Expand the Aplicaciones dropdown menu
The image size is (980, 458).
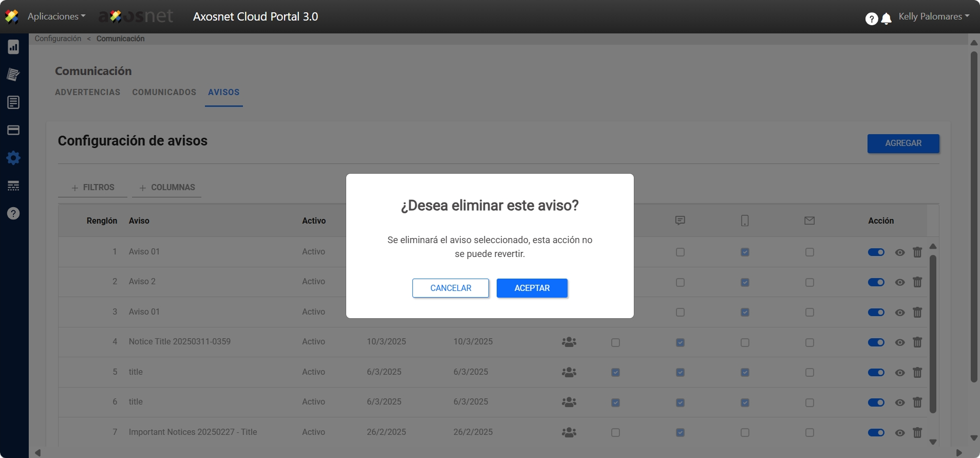point(56,16)
